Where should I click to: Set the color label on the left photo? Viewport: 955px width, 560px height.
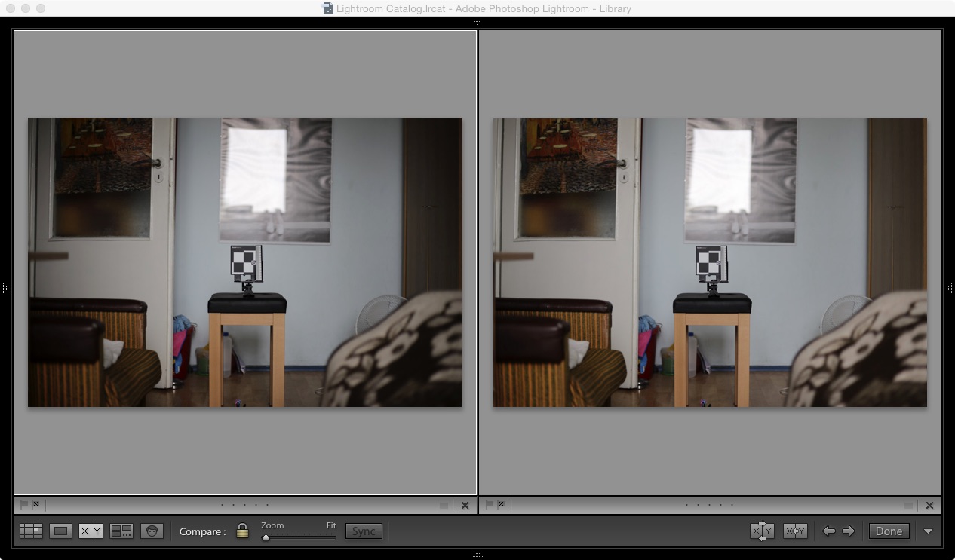coord(444,506)
